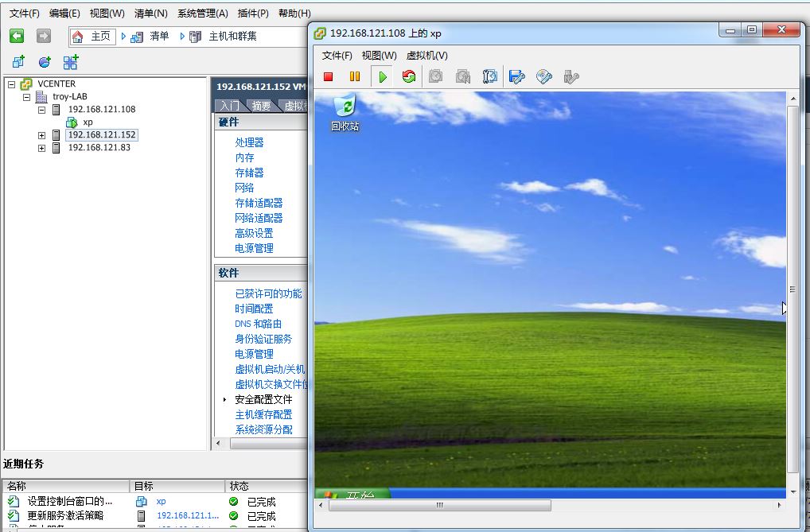Click console horizontal scrollbar thumb
This screenshot has width=810, height=532.
click(439, 505)
